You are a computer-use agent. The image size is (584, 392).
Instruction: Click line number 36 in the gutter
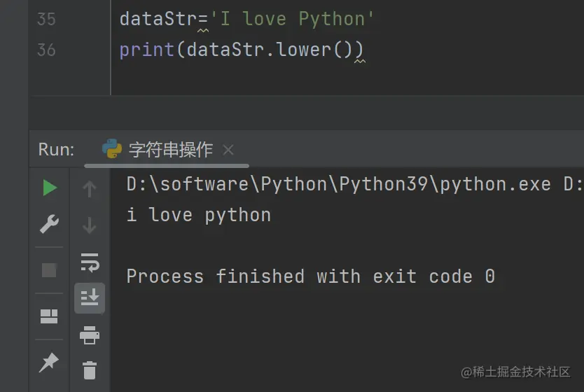(46, 50)
